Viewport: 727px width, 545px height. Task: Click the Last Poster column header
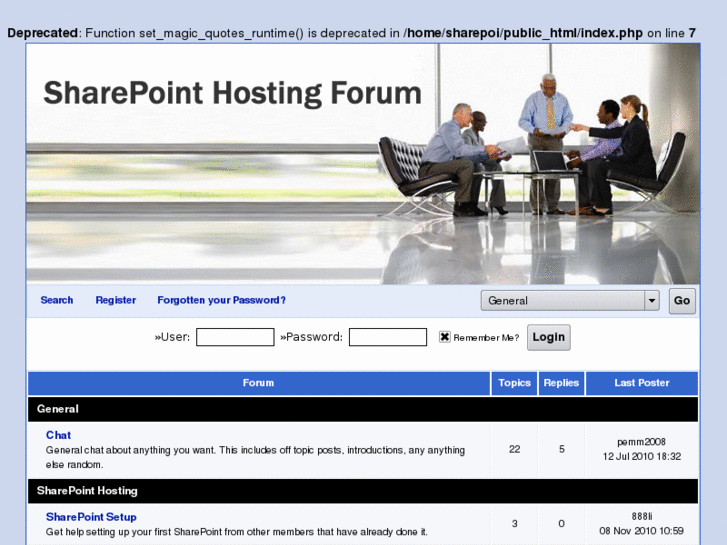(x=642, y=383)
